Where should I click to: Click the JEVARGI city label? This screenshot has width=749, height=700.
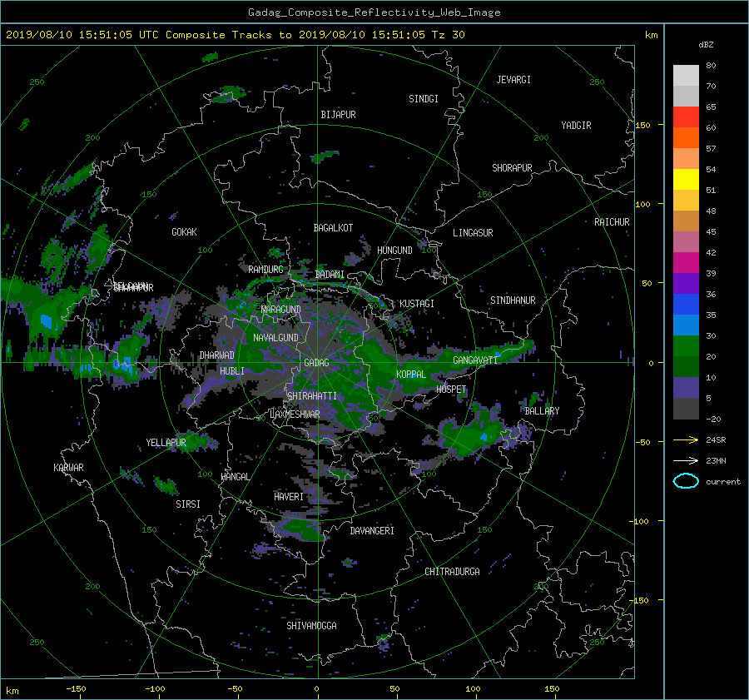pos(513,80)
